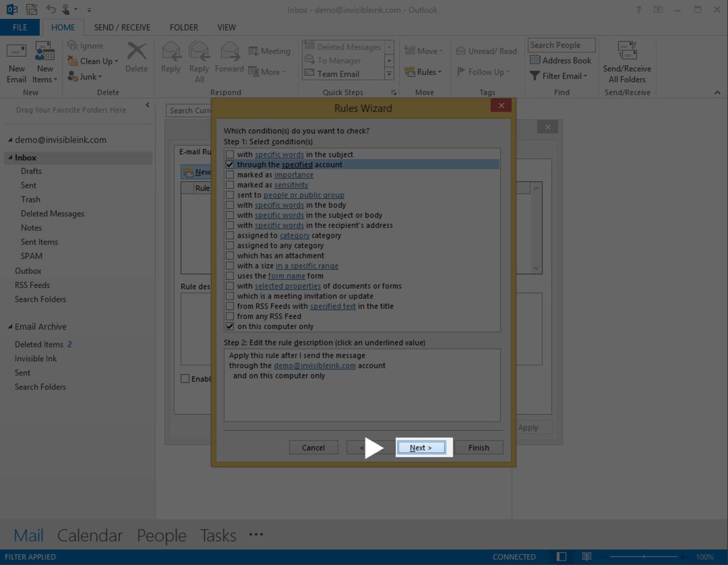Viewport: 728px width, 565px height.
Task: Switch to People in navigation bar
Action: point(161,535)
